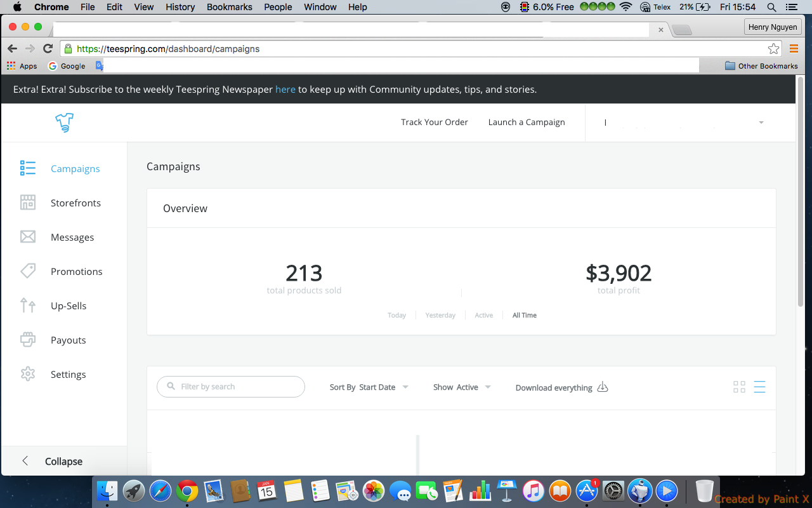Screen dimensions: 812x508
Task: Open the Apple menu
Action: point(17,7)
